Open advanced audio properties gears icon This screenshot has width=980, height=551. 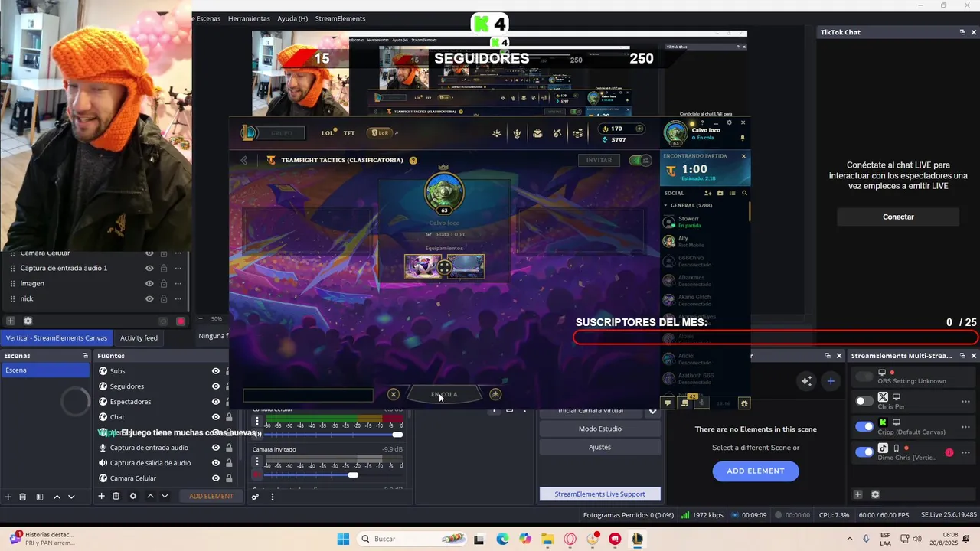click(256, 497)
